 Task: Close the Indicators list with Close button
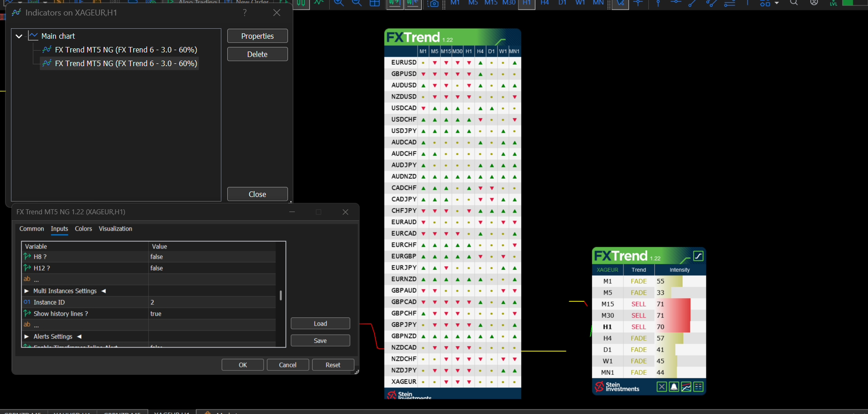(257, 194)
